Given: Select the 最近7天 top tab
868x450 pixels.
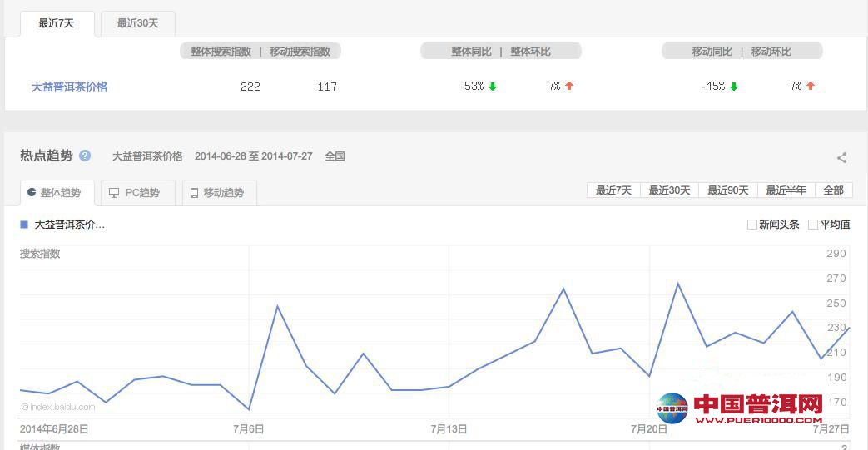Looking at the screenshot, I should point(57,23).
